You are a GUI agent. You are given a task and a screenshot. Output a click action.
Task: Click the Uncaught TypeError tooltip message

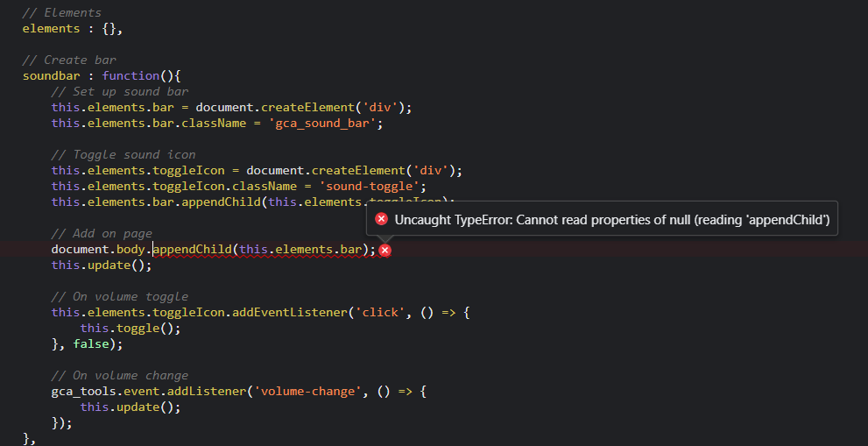(612, 220)
